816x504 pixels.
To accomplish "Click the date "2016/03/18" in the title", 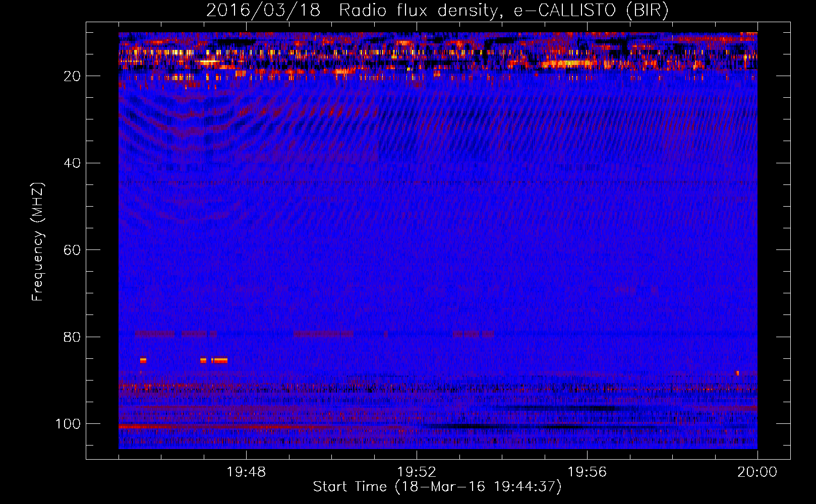I will coord(263,11).
